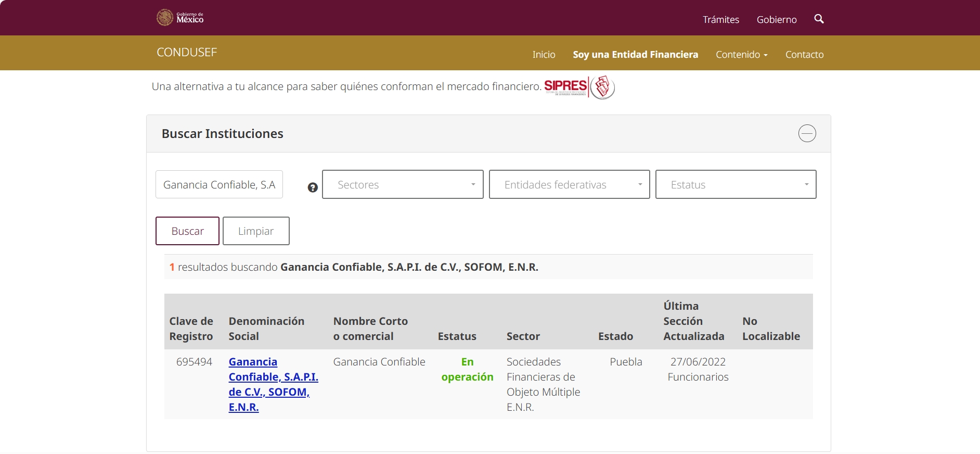The image size is (980, 454).
Task: Click the Gobierno de México logo
Action: [x=180, y=18]
